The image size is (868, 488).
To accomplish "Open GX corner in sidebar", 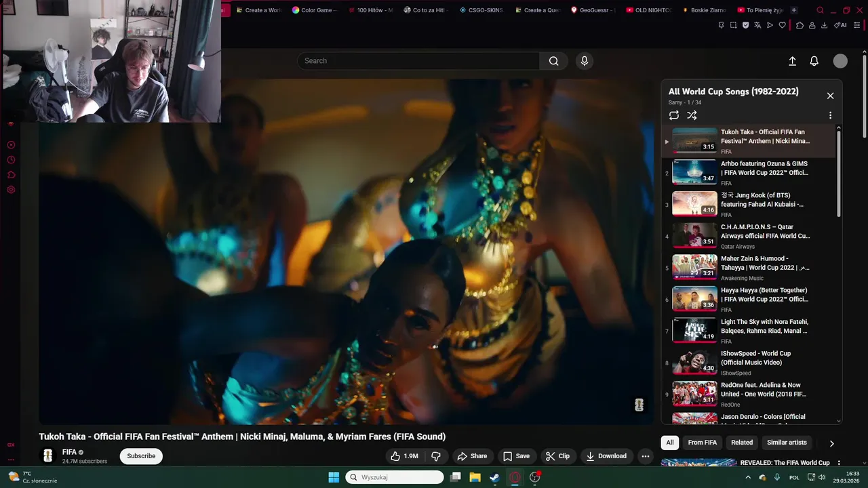I will [x=11, y=445].
